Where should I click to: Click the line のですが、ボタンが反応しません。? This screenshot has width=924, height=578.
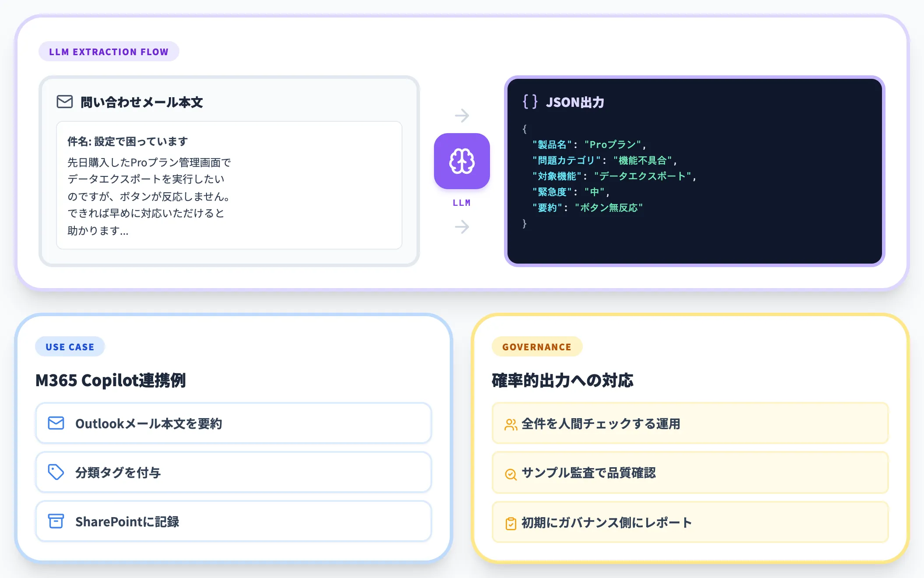pyautogui.click(x=149, y=197)
